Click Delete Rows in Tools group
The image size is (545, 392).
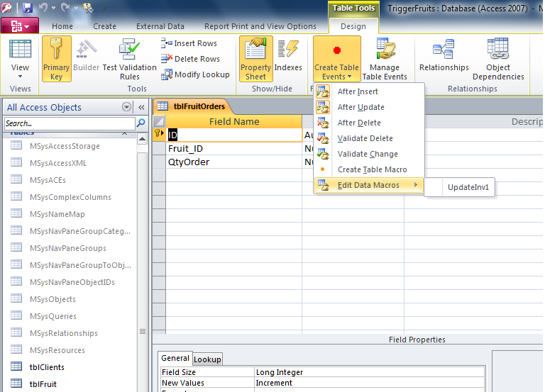190,59
